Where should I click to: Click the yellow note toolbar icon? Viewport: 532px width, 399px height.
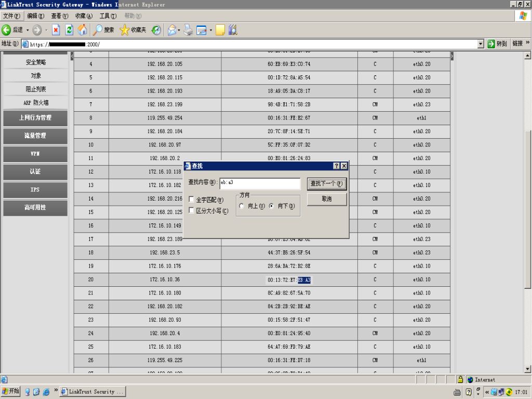pos(220,30)
